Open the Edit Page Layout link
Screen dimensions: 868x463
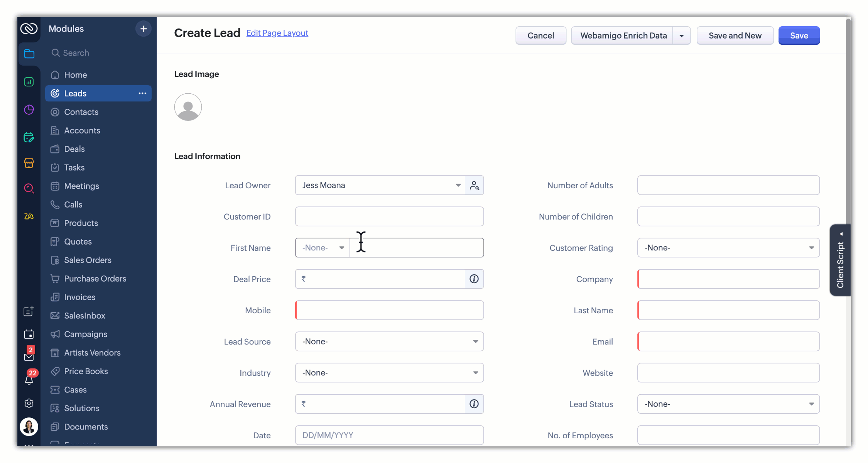click(x=277, y=33)
